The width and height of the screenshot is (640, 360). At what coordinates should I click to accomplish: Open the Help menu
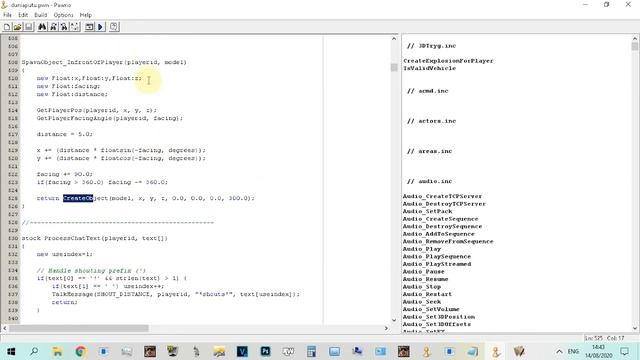click(x=86, y=15)
